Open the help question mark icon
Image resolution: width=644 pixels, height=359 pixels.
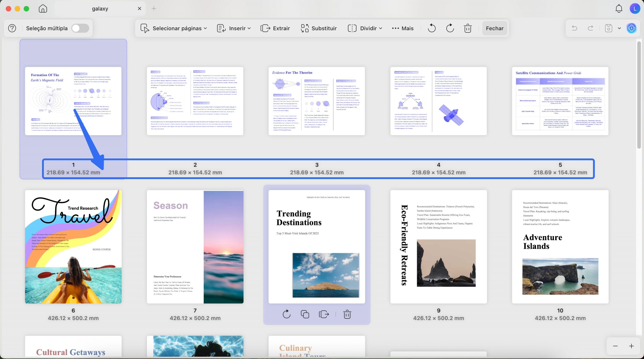12,28
